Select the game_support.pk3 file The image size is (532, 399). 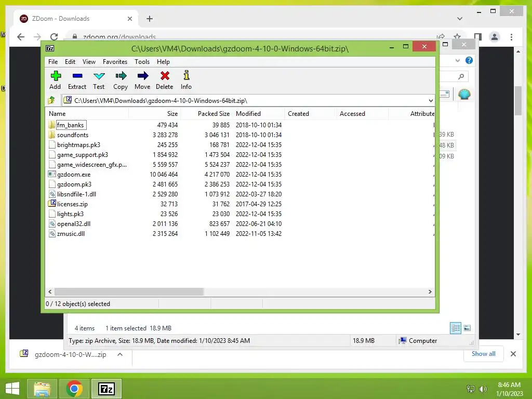[83, 155]
